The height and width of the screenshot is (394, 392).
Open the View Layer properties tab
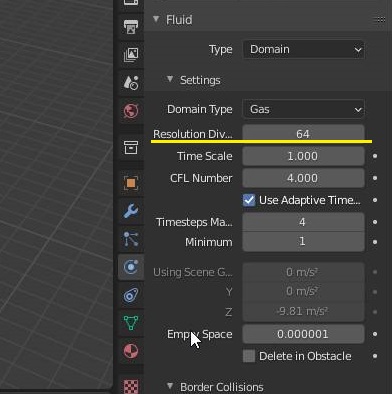point(131,54)
